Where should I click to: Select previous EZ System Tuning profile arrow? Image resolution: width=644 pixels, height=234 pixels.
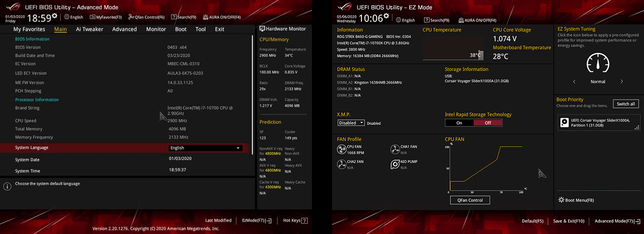click(x=574, y=82)
